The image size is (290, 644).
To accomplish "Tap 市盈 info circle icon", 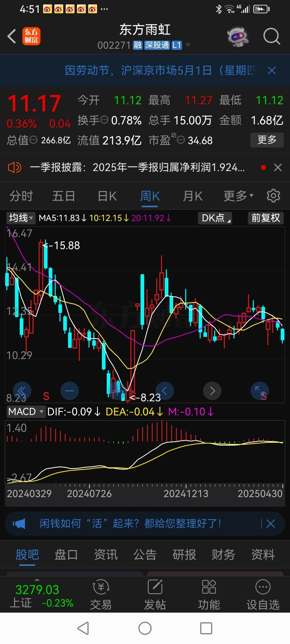I will (x=181, y=140).
